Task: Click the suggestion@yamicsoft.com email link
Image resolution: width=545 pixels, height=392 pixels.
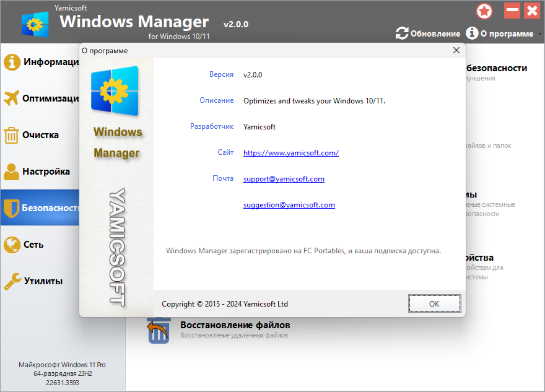Action: click(x=289, y=205)
